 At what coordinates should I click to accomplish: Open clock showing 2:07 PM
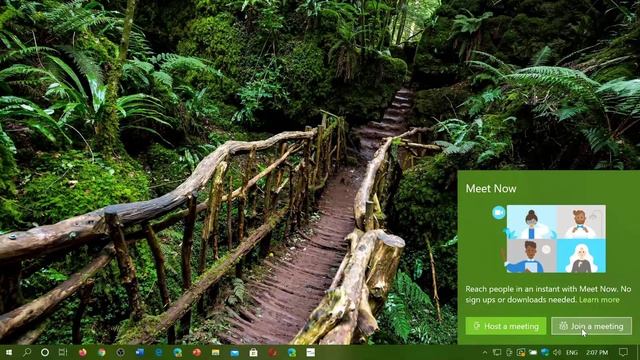[x=597, y=352]
